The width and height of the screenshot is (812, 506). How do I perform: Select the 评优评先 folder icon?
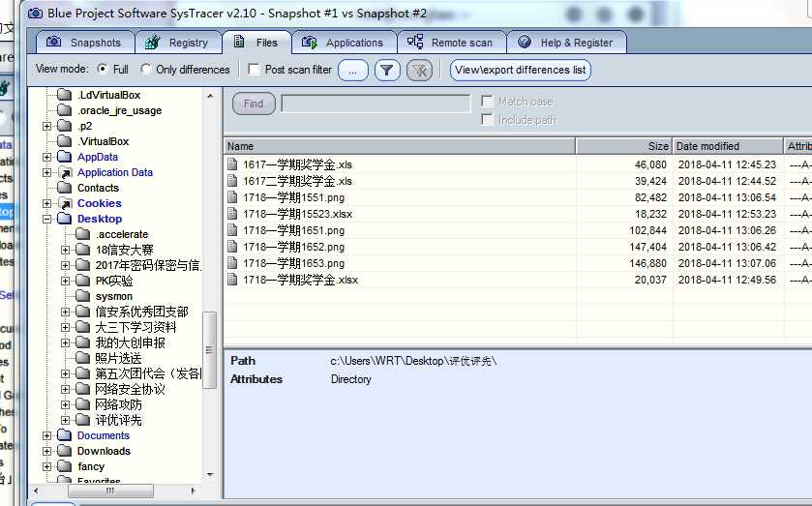coord(83,419)
